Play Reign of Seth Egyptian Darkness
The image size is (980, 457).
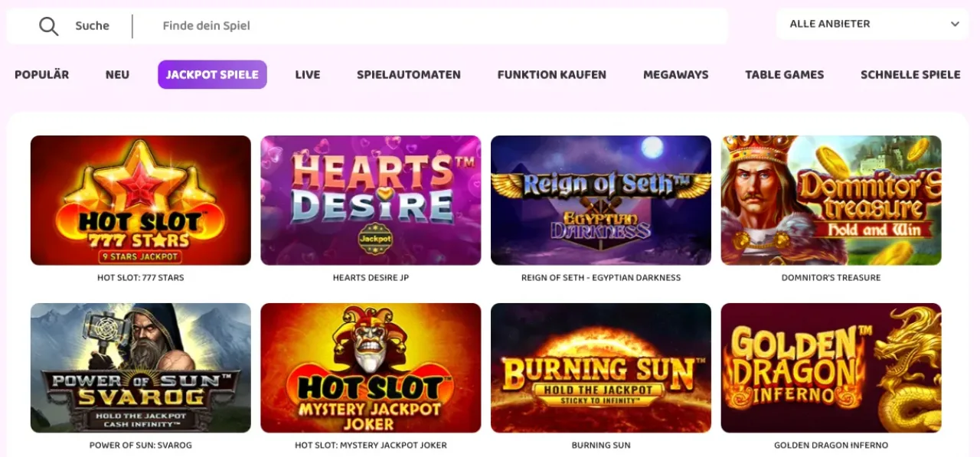tap(601, 201)
